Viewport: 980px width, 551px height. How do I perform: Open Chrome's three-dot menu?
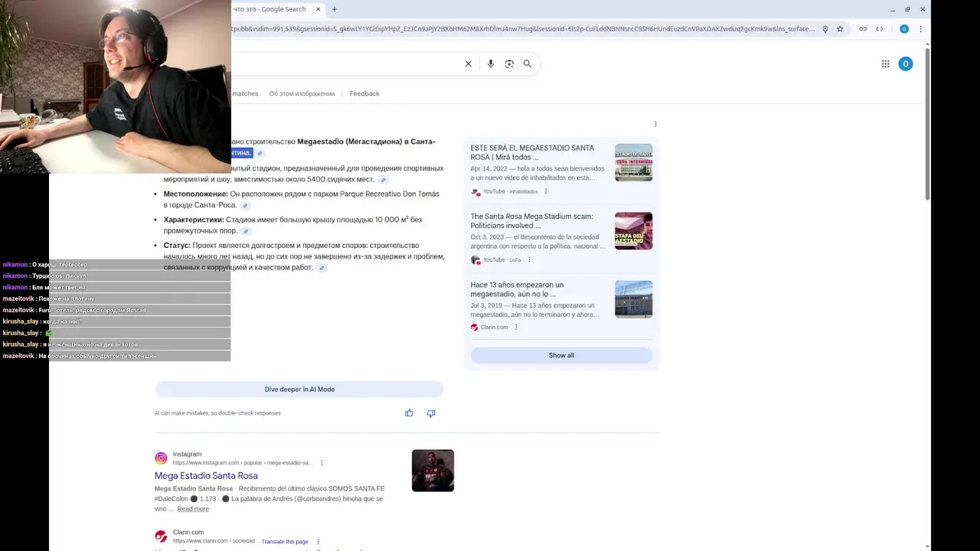point(920,29)
